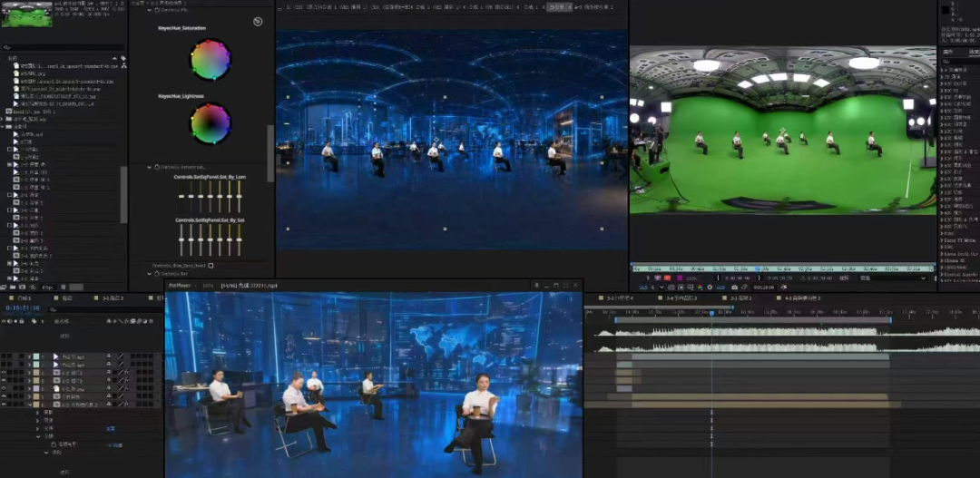Create a new folder in Project panel
This screenshot has height=478, width=980.
(x=13, y=287)
